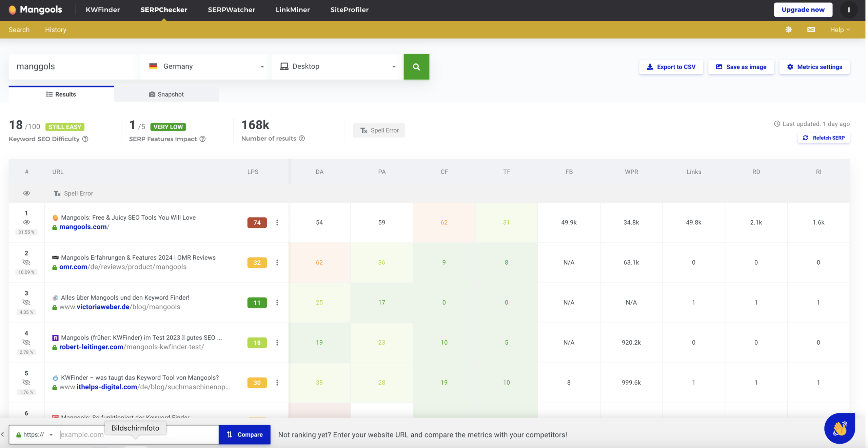
Task: Open more options for victoriaweber.de row
Action: [x=277, y=303]
